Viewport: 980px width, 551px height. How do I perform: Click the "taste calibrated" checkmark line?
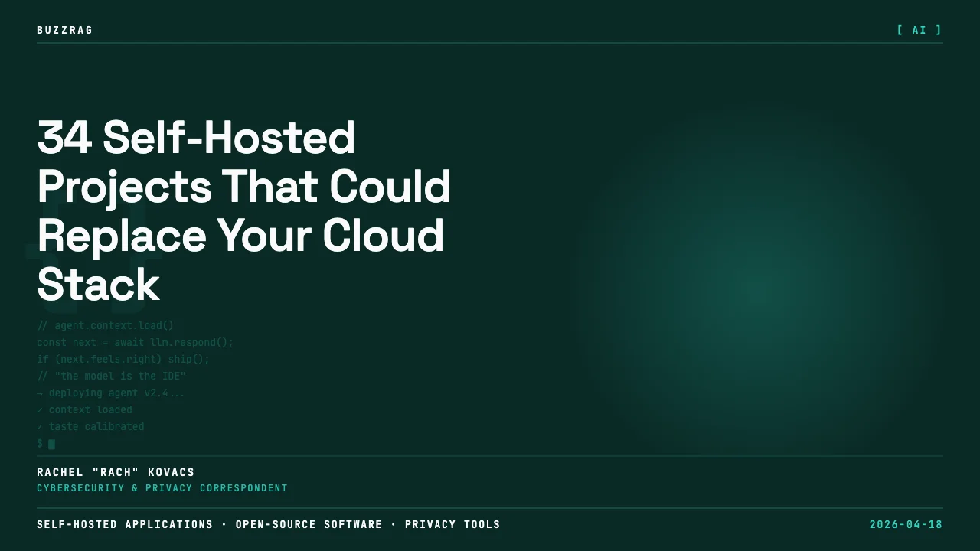click(90, 427)
